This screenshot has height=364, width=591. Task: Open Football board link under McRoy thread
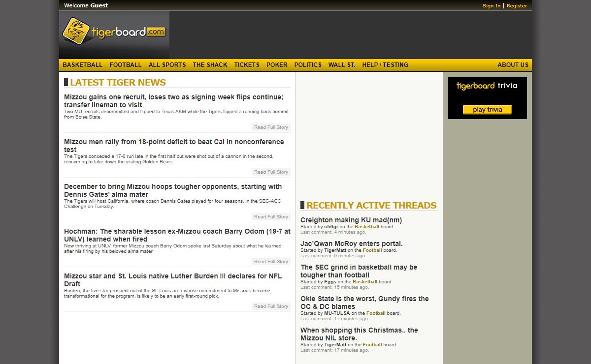pyautogui.click(x=372, y=250)
